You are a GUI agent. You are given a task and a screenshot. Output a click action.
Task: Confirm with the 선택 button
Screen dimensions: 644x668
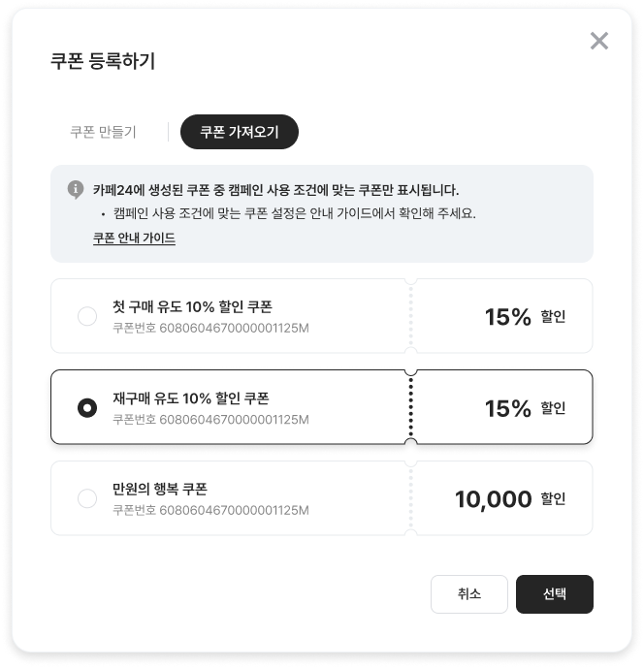pyautogui.click(x=554, y=594)
